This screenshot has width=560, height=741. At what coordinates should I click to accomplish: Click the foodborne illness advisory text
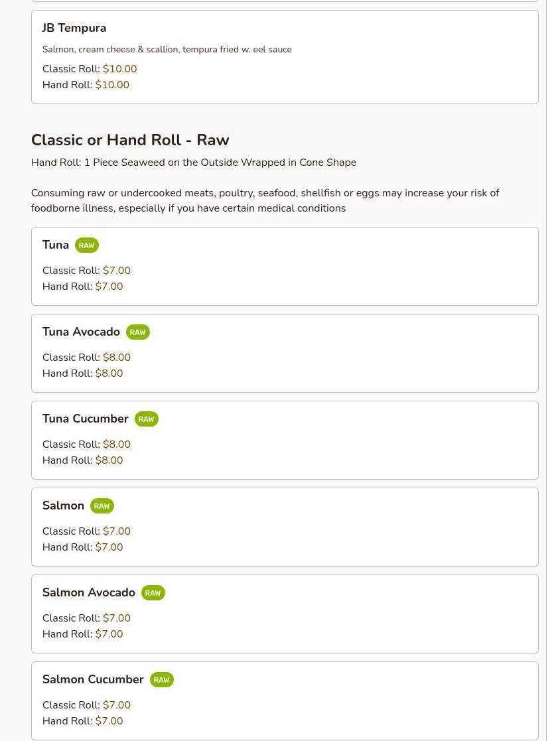(x=265, y=200)
